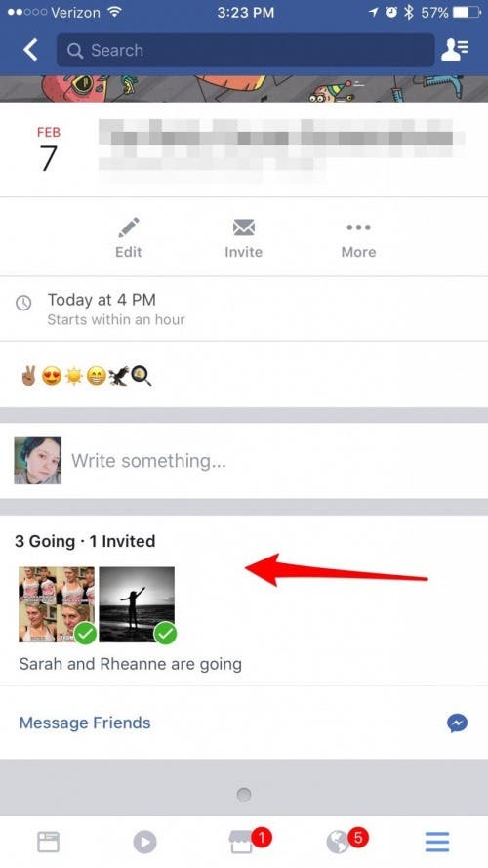Screen dimensions: 488x868
Task: Tap your profile picture next to Write something
Action: (38, 461)
